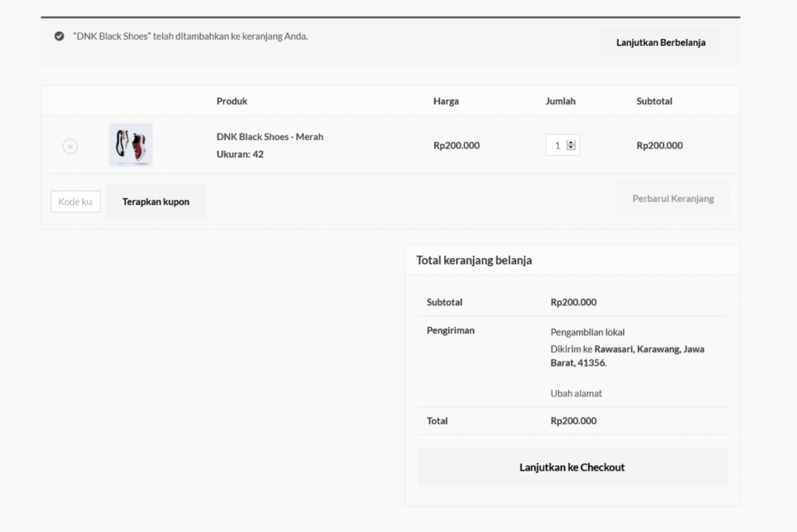The width and height of the screenshot is (797, 532).
Task: Remove DNK Black Shoes from cart
Action: click(70, 145)
